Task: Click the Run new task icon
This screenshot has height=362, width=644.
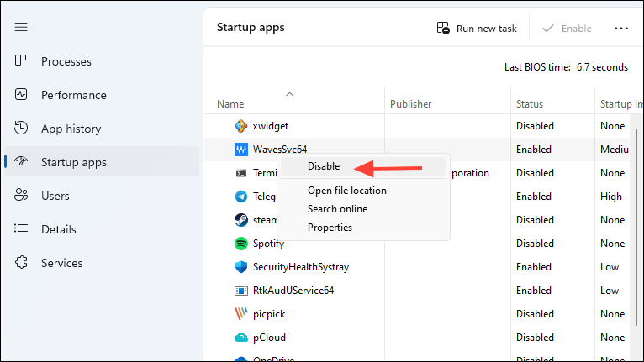Action: point(443,28)
